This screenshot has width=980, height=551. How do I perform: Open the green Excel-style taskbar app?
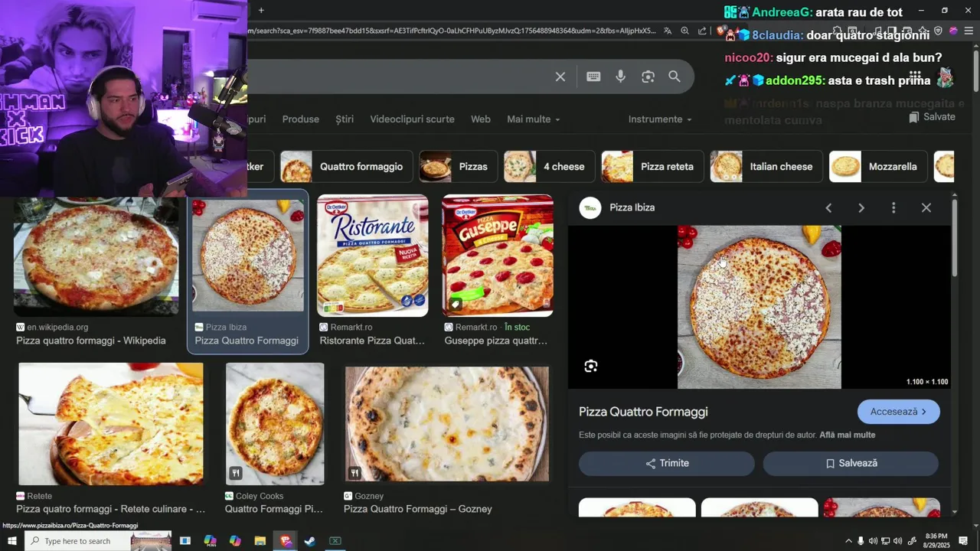335,541
